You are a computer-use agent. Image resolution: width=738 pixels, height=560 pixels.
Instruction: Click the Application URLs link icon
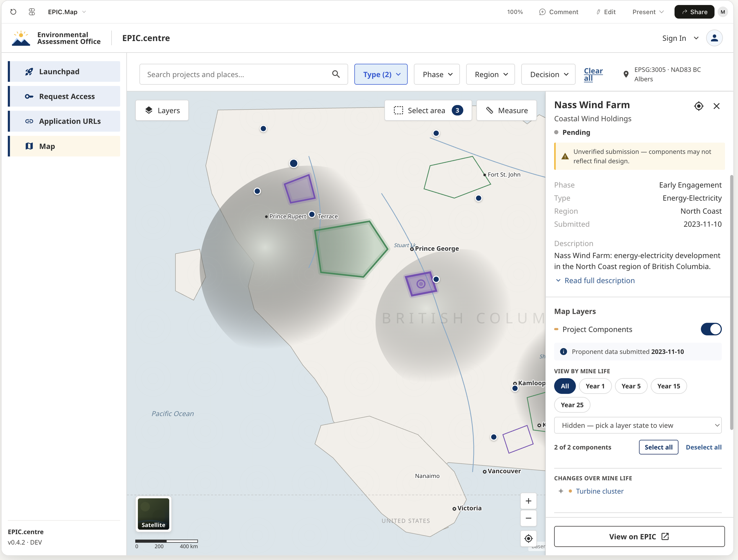pos(29,121)
